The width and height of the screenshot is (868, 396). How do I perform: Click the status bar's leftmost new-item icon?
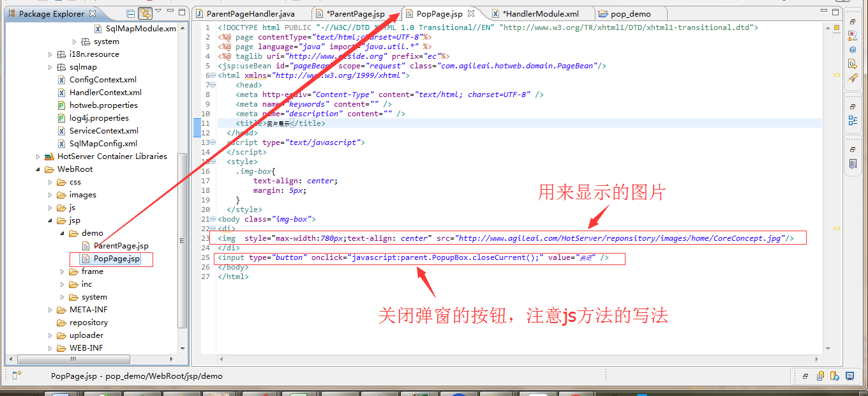coord(17,374)
